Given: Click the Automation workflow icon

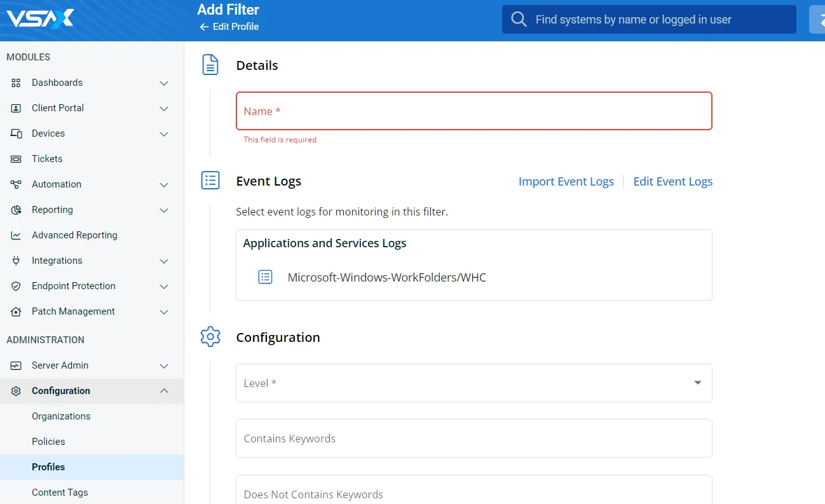Looking at the screenshot, I should (x=17, y=184).
